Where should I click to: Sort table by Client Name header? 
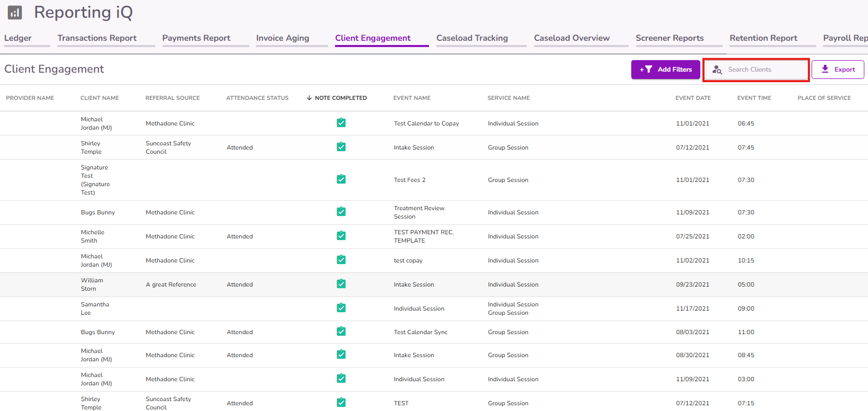coord(100,98)
